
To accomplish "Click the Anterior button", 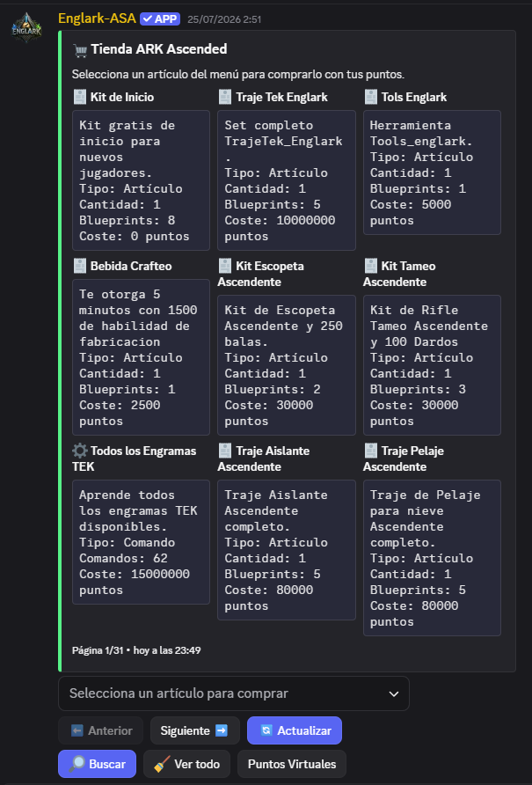I will (100, 730).
